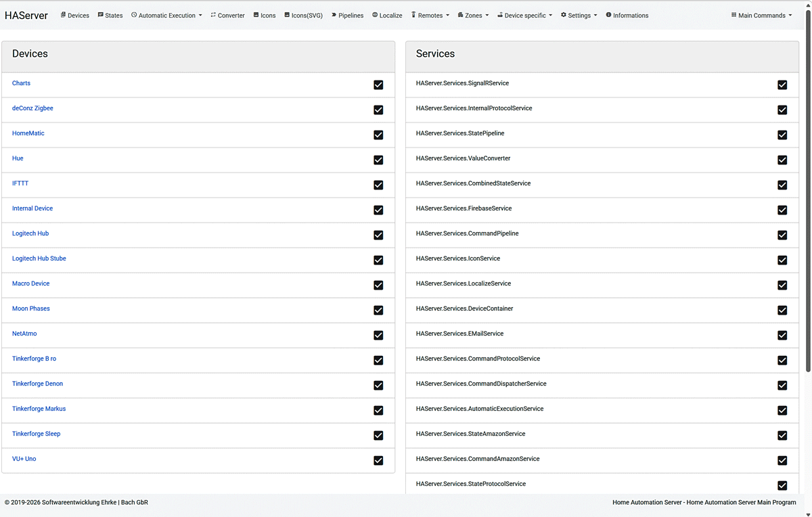The width and height of the screenshot is (812, 517).
Task: Click the Settings gear icon
Action: 564,15
